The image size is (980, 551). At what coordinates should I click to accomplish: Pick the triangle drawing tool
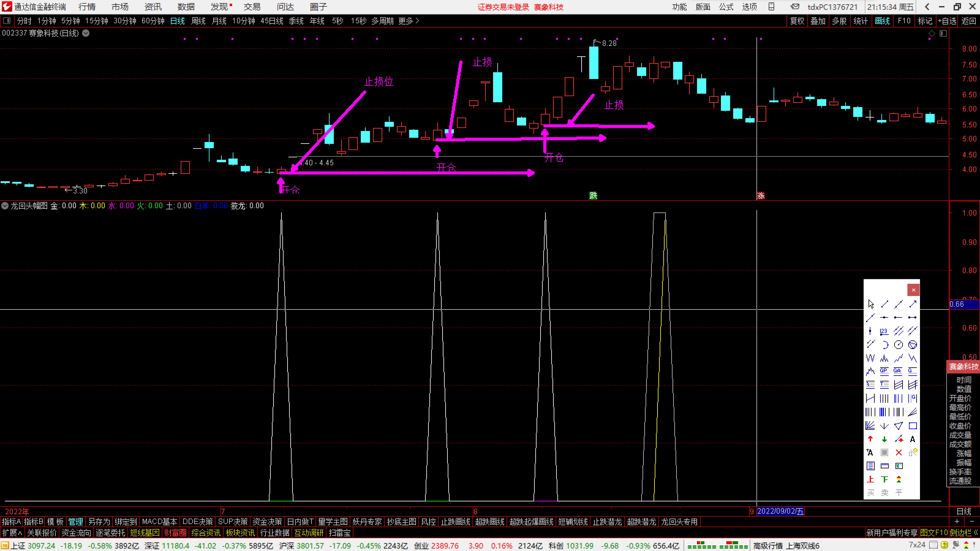coord(898,426)
